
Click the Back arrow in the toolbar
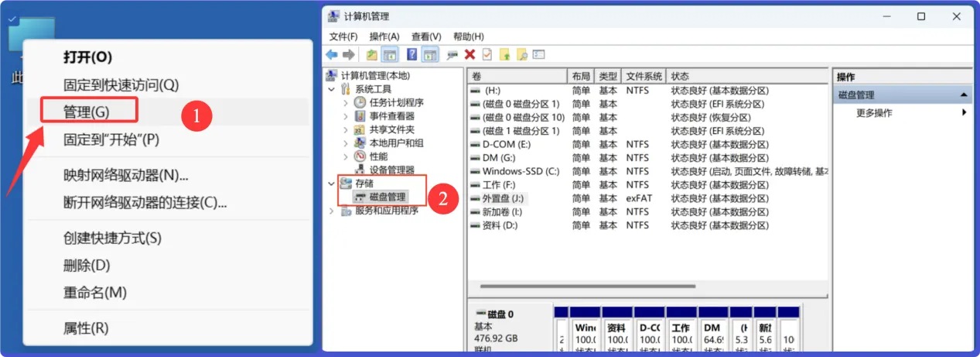(331, 54)
